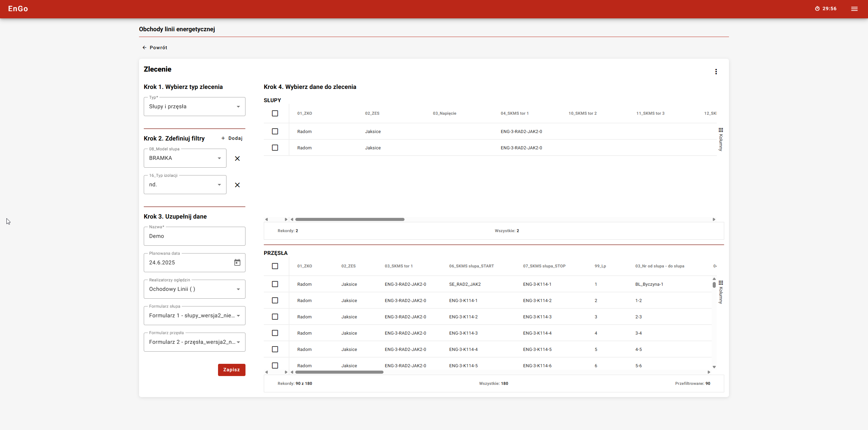Select all rows in SŁUPY table
This screenshot has height=430, width=868.
coord(275,113)
